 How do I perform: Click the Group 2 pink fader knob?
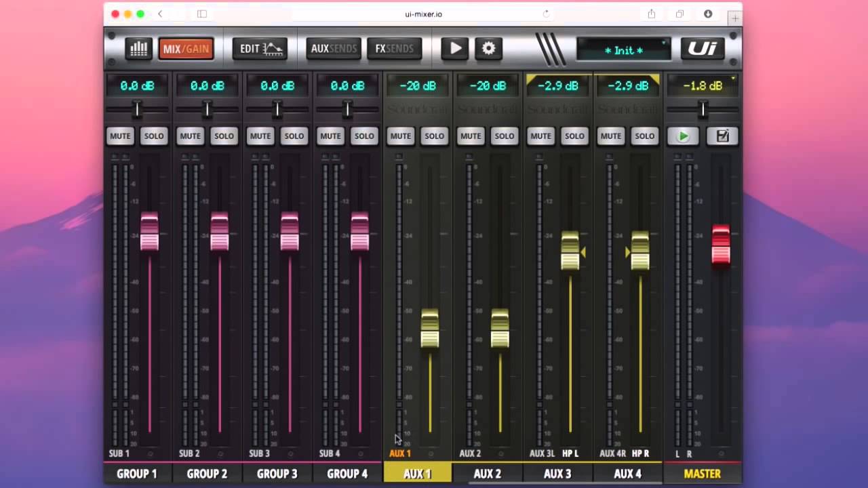pyautogui.click(x=220, y=232)
